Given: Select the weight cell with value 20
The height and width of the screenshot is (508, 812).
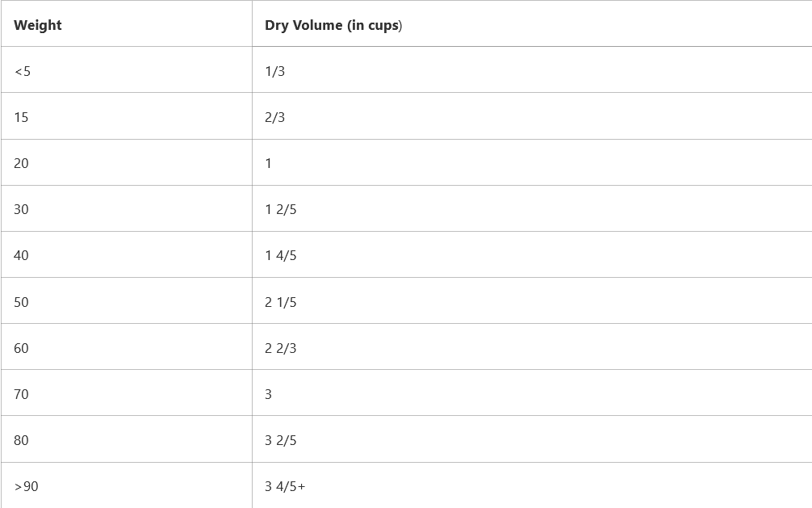Looking at the screenshot, I should point(21,163).
